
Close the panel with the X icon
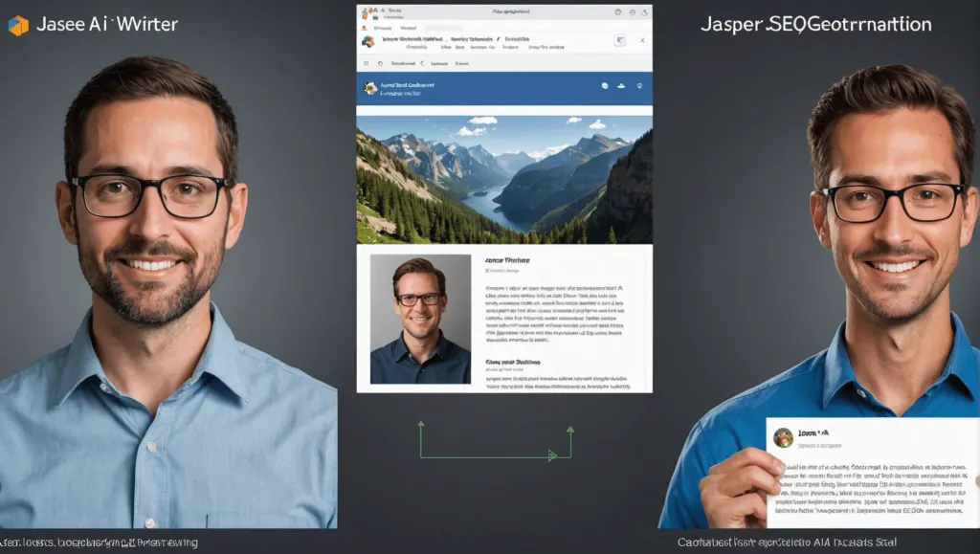(x=642, y=40)
